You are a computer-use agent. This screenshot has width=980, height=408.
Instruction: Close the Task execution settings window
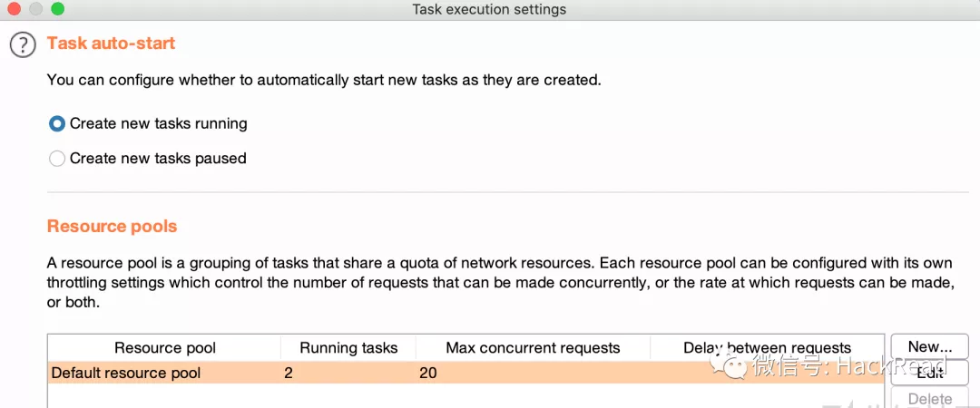pyautogui.click(x=15, y=9)
